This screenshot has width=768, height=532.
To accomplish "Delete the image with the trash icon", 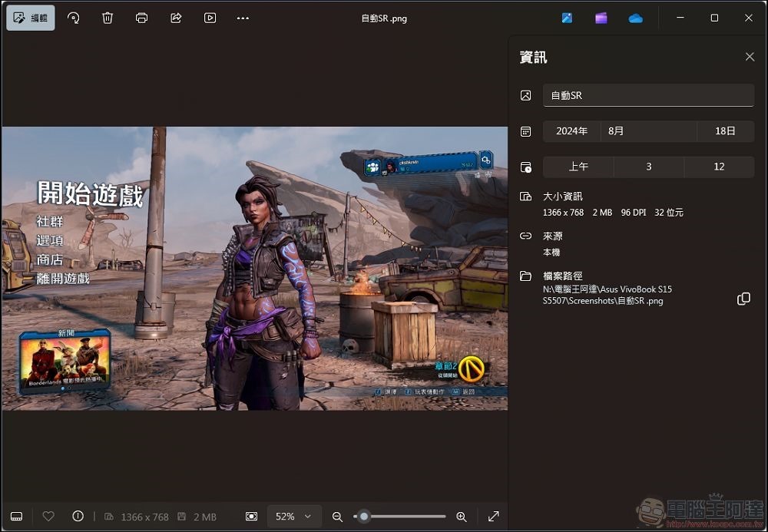I will [108, 18].
